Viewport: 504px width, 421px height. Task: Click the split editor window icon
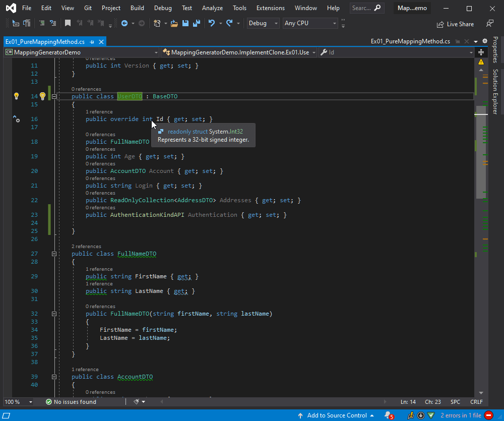480,52
